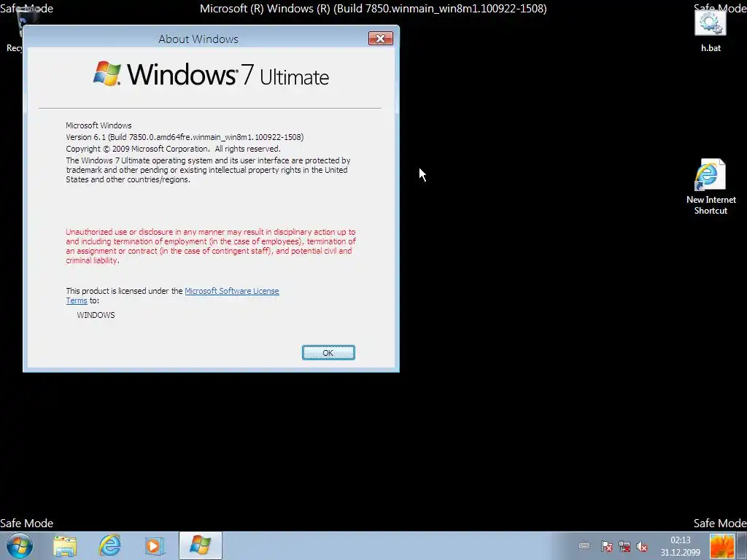
Task: Check the network status tray icon
Action: [x=624, y=546]
